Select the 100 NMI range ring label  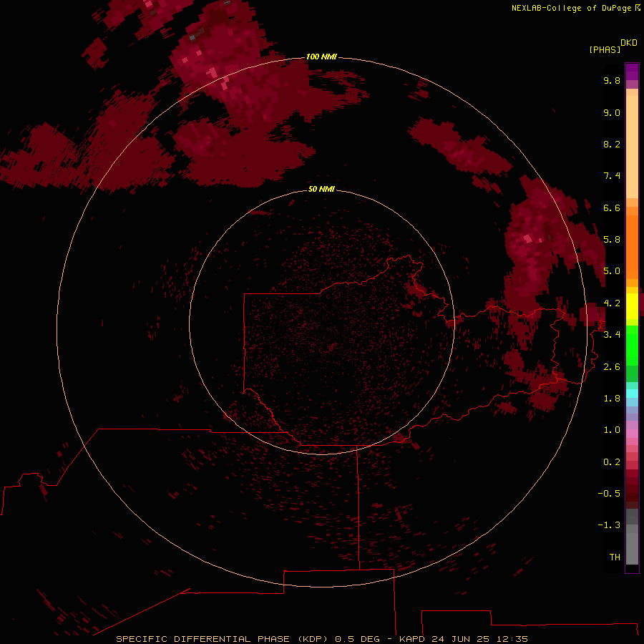321,57
